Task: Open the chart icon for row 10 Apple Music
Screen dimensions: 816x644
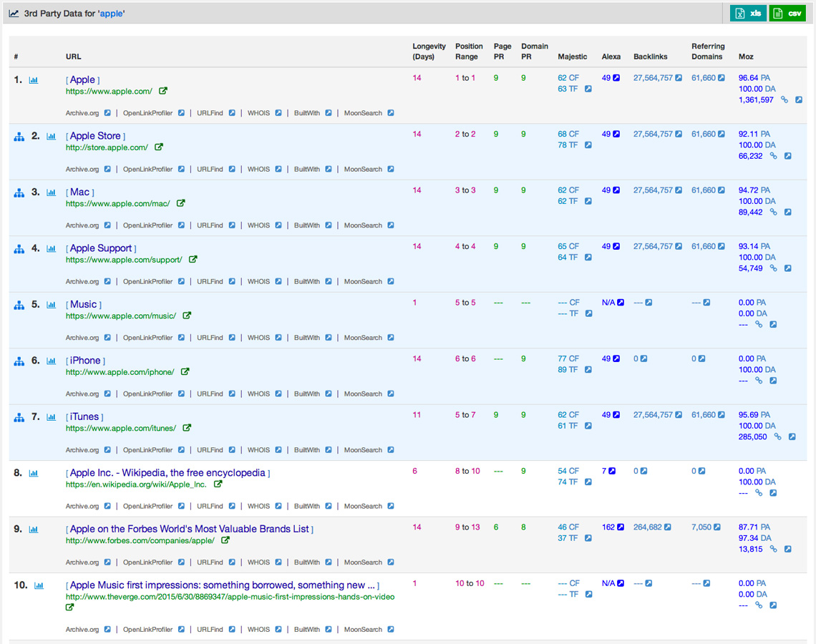Action: pos(39,586)
